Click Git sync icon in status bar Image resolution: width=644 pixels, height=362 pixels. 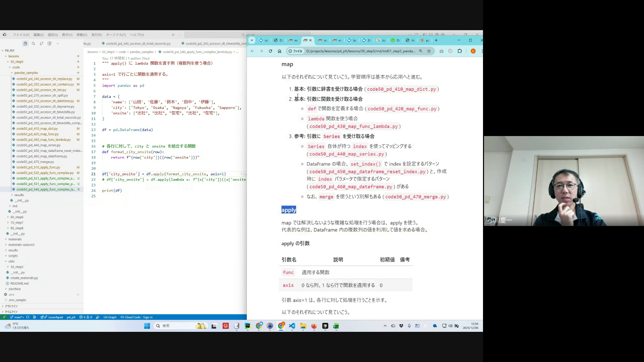coord(28,317)
